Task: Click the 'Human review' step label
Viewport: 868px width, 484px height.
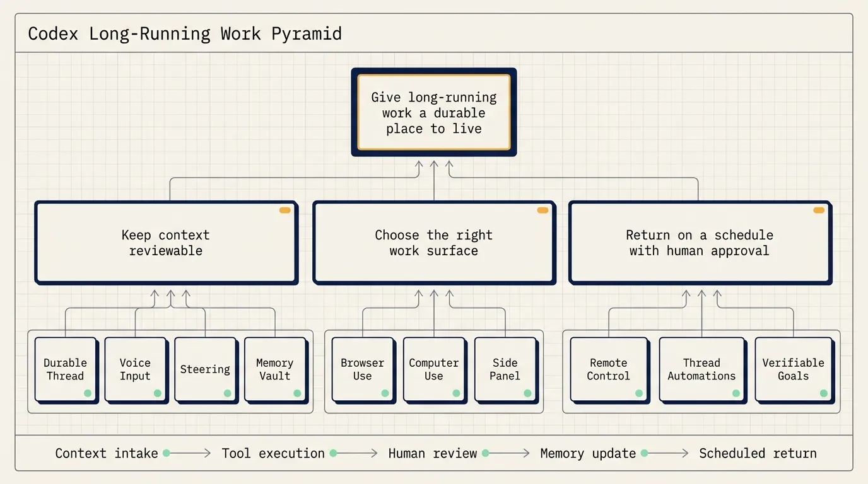Action: (433, 453)
